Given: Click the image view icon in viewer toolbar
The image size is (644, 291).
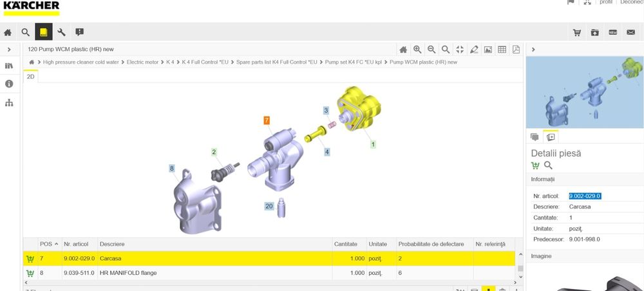Looking at the screenshot, I should (488, 50).
